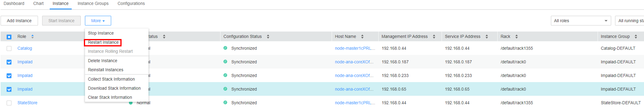Sort by Instance Group column arrows
Viewport: 644px width, 107px height.
[x=636, y=37]
